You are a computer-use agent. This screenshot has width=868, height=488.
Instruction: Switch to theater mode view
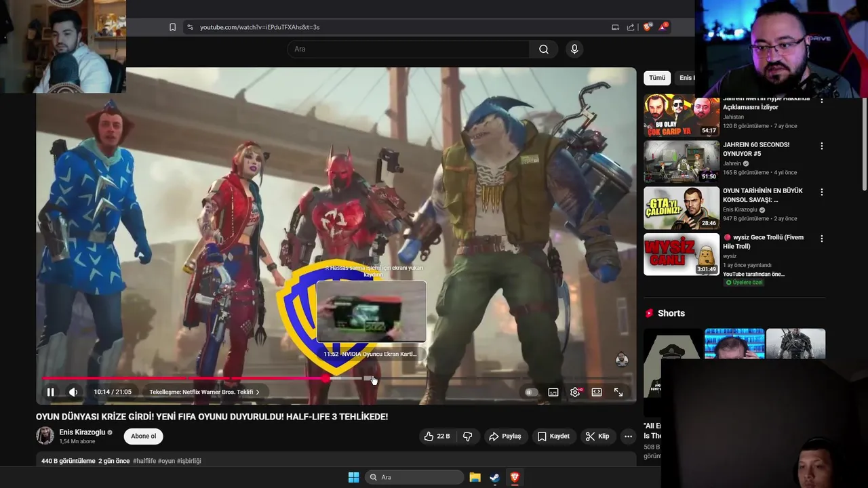pos(597,392)
